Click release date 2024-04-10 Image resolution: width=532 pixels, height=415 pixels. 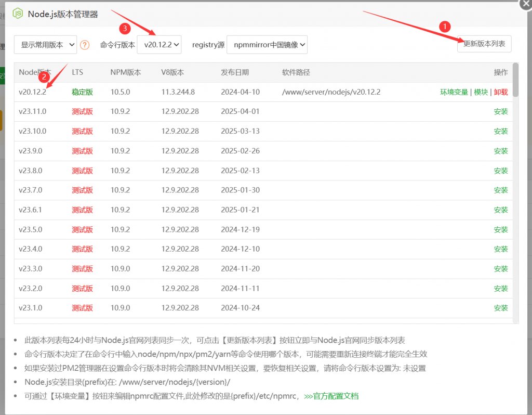point(240,92)
